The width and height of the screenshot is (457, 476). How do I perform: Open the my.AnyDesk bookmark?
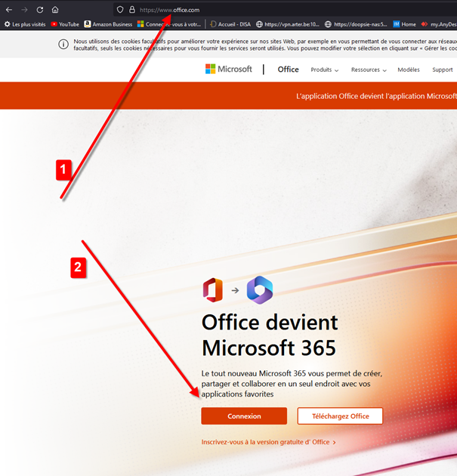(x=439, y=24)
